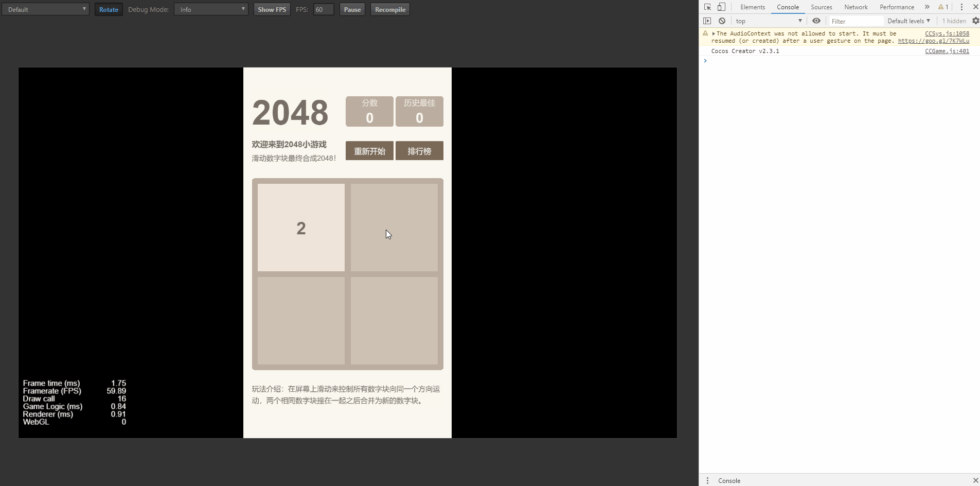Click the Game Logic (ms) stat row
Screen dimensions: 980x486
click(75, 406)
